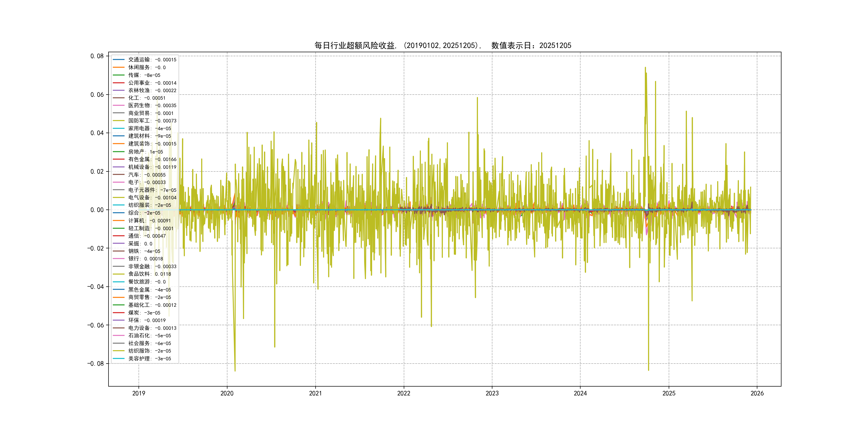This screenshot has width=868, height=434.
Task: Click the 0.08 y-axis tick label
Action: coord(97,56)
